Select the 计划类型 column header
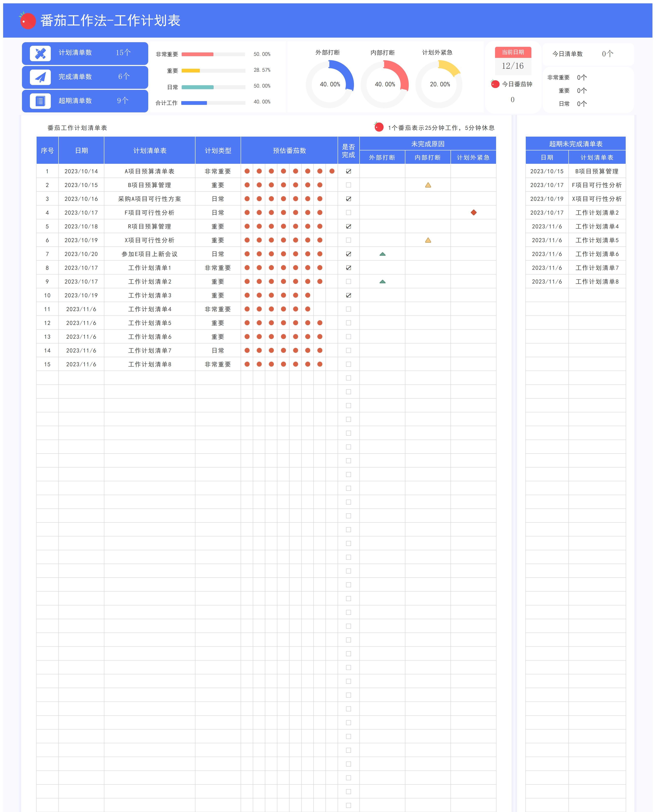656x812 pixels. 218,151
